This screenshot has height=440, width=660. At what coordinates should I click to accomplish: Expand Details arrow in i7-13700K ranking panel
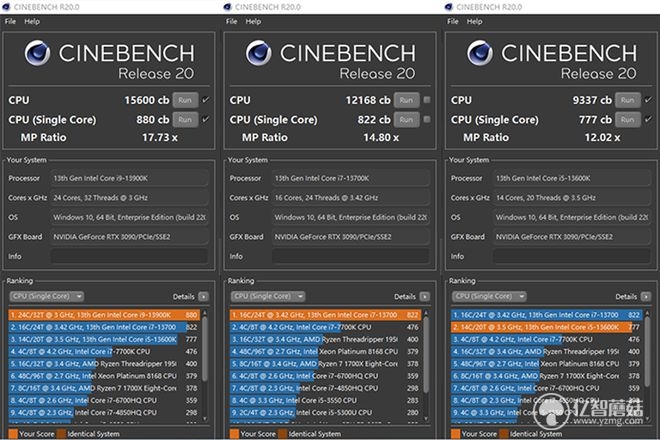click(425, 297)
